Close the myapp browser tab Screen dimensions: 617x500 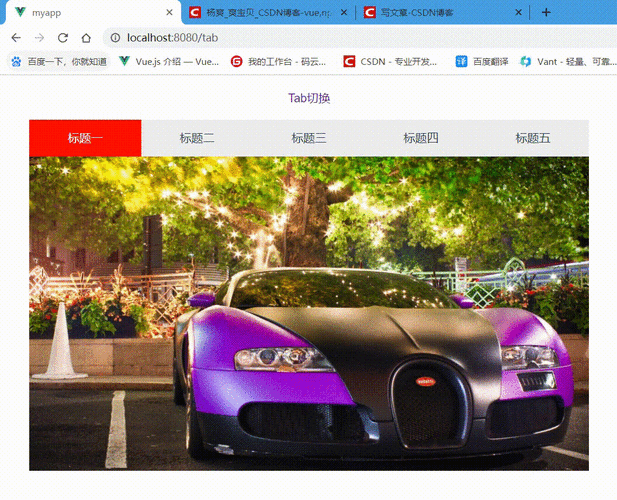[169, 13]
